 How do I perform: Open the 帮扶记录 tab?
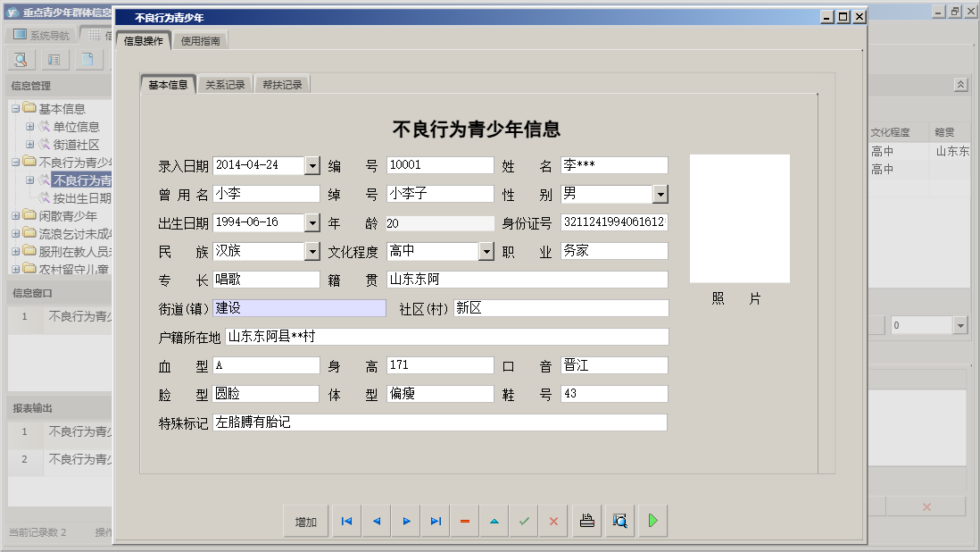point(282,86)
